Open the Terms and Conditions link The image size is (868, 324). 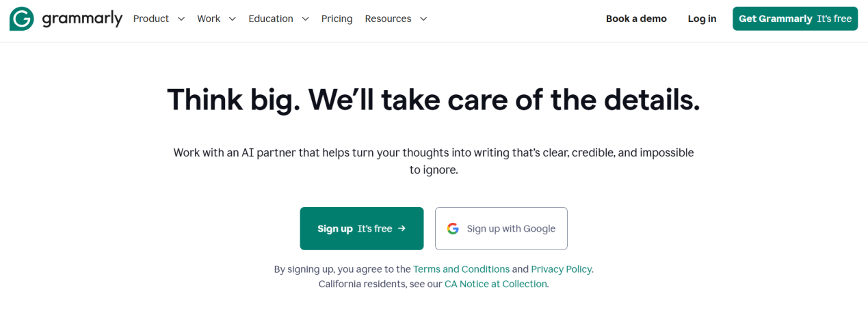pos(462,269)
